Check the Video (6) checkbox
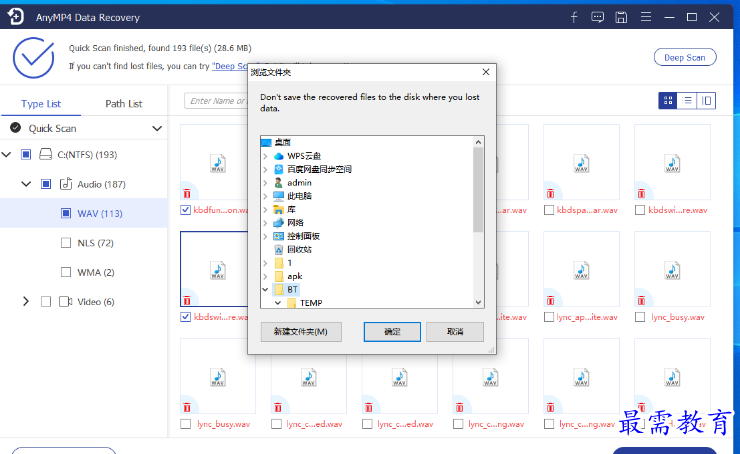 point(46,302)
